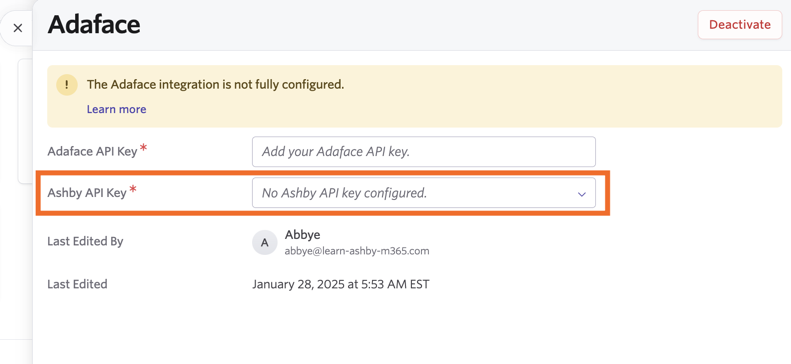Image resolution: width=791 pixels, height=364 pixels.
Task: Click the Deactivate button
Action: 740,25
